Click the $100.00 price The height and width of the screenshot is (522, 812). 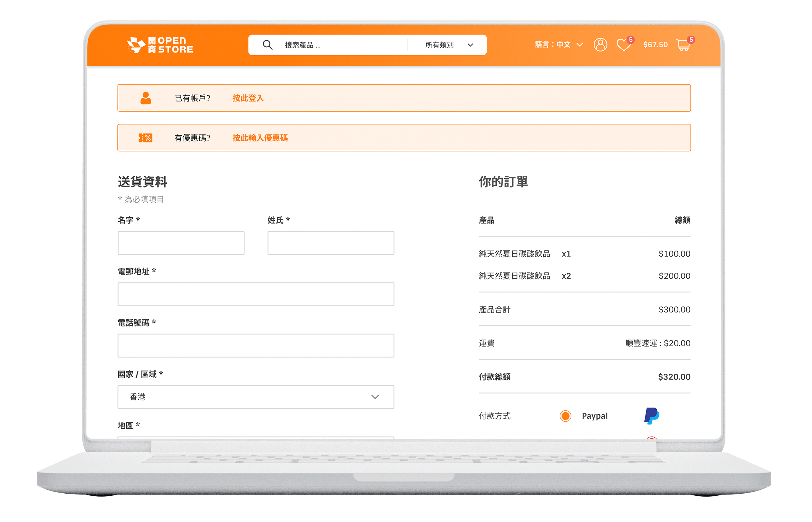pos(674,254)
